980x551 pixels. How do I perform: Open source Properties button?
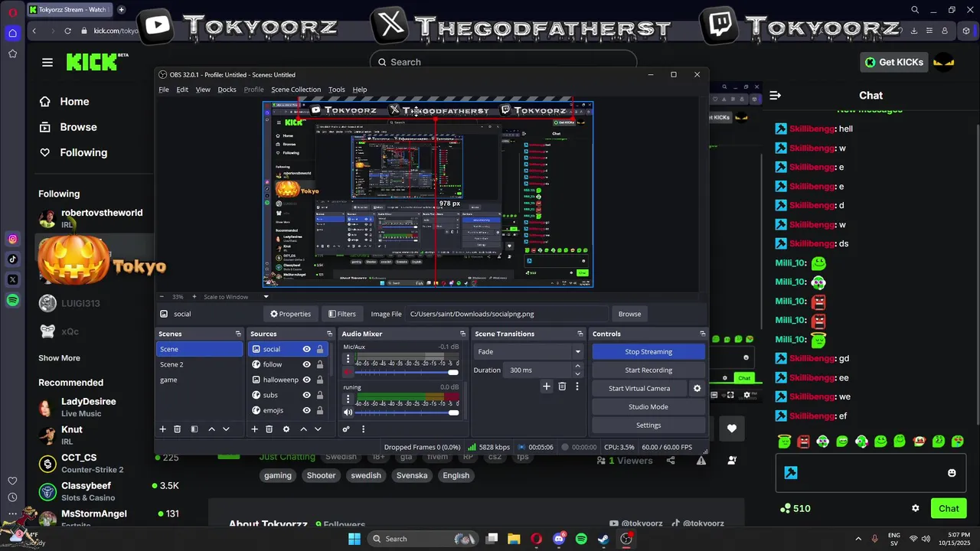(290, 314)
